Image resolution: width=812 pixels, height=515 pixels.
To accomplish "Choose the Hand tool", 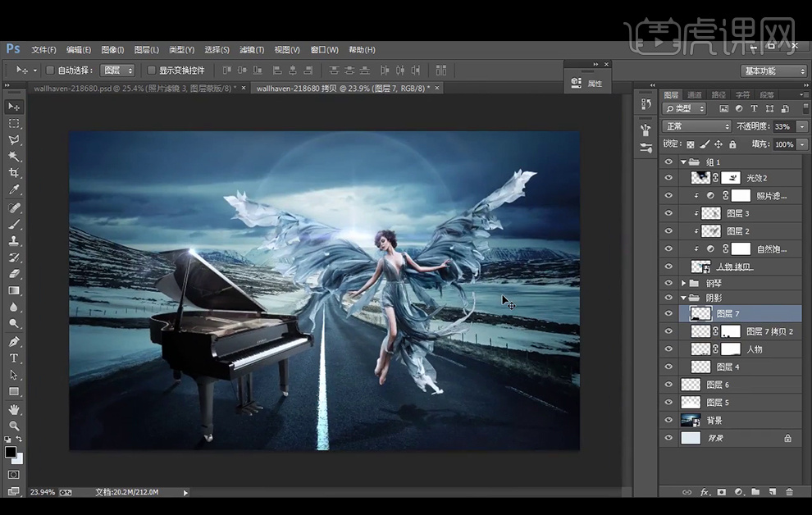I will pos(14,409).
